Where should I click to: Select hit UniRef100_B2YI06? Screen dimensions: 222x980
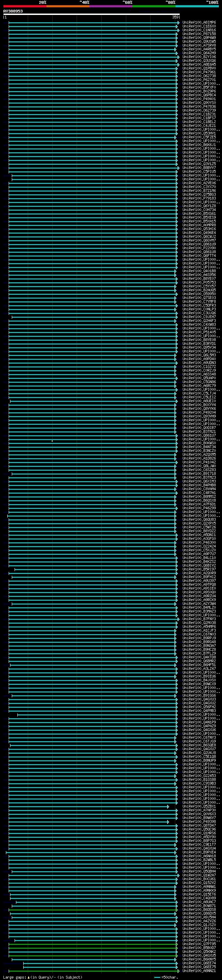[x=199, y=57]
